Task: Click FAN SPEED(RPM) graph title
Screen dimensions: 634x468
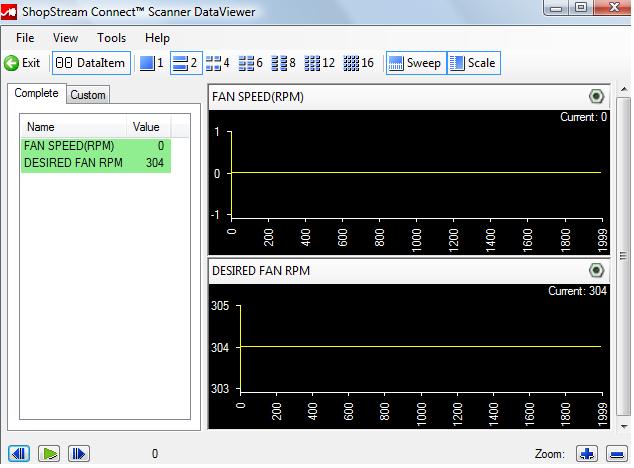Action: coord(258,97)
